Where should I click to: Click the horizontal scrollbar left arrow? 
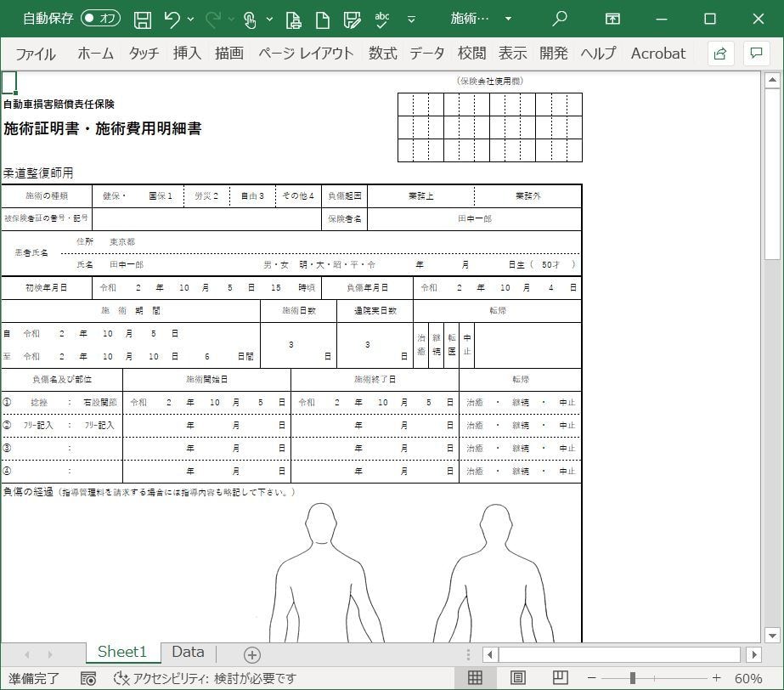pyautogui.click(x=490, y=654)
